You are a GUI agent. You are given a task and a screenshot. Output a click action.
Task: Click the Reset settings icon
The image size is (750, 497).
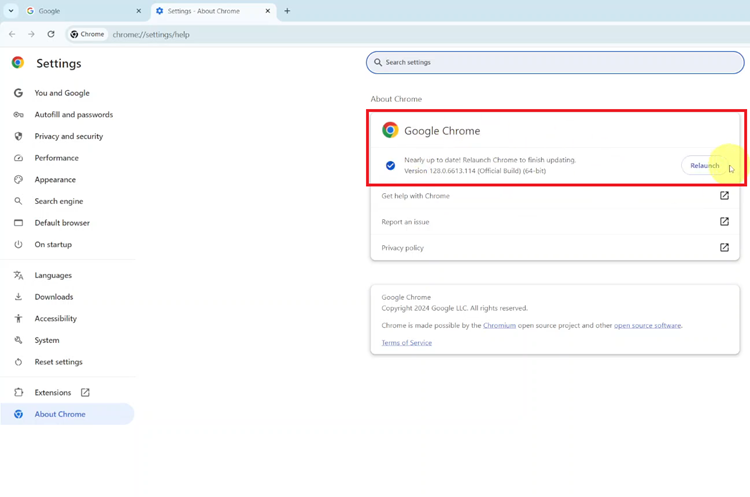tap(18, 362)
